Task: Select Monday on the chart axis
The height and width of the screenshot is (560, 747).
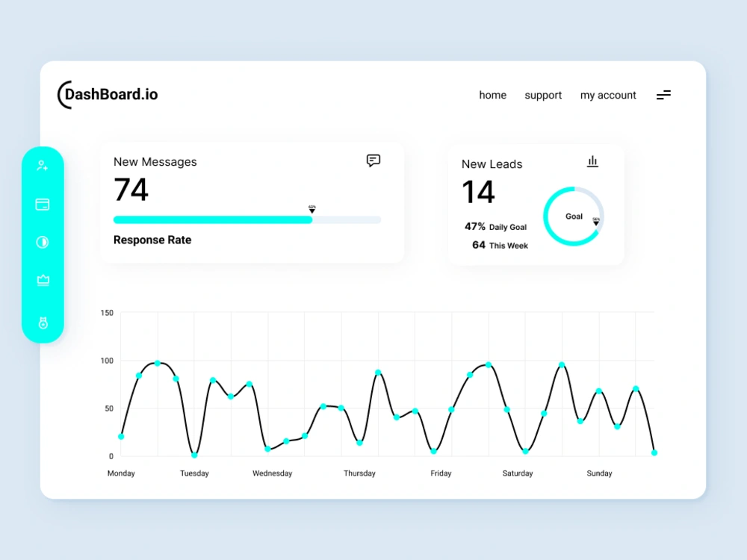Action: tap(121, 473)
